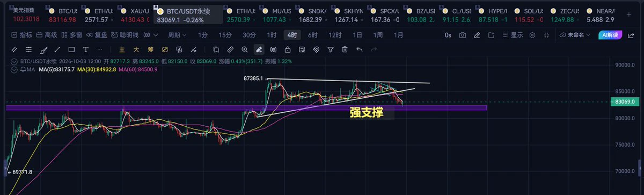Click the circular arrows sync icon

(x=179, y=49)
